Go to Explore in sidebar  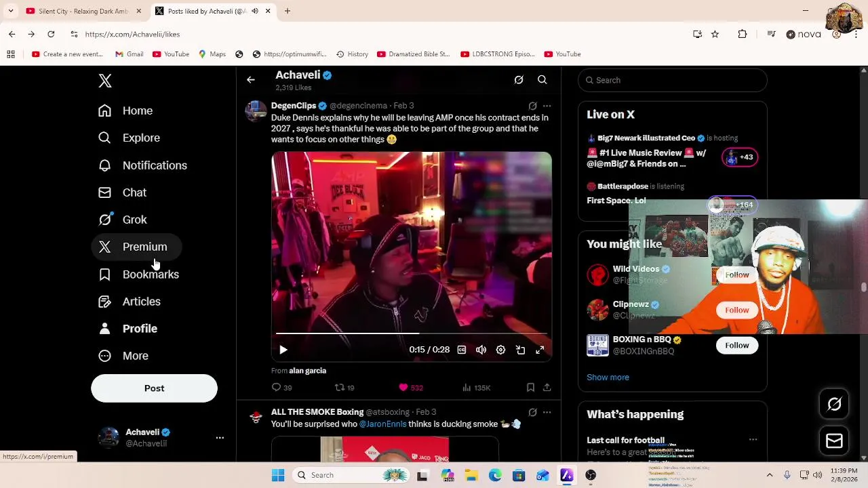[130, 138]
